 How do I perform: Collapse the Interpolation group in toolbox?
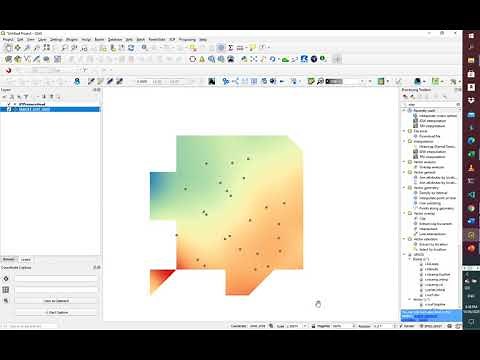404,141
